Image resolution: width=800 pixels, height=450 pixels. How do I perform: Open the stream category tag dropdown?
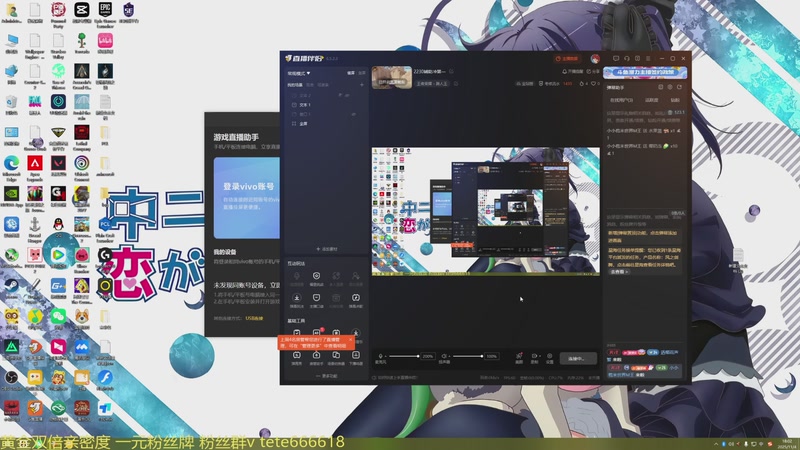[x=432, y=84]
